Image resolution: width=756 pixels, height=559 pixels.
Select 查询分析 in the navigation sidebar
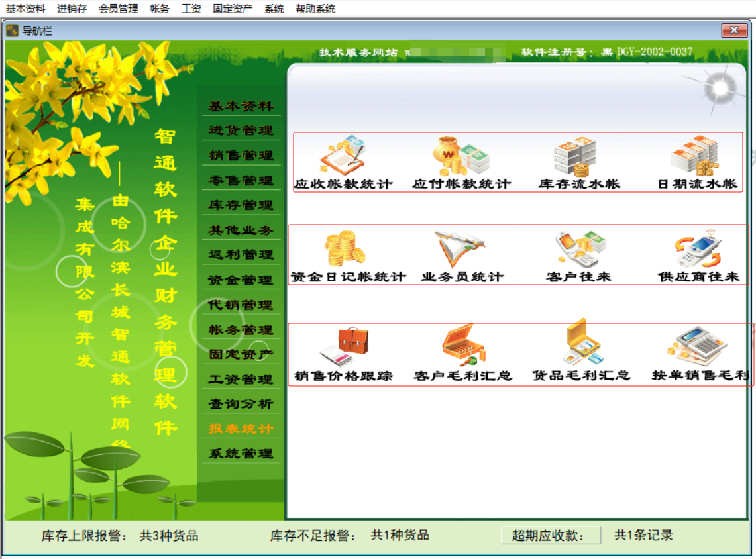click(241, 404)
